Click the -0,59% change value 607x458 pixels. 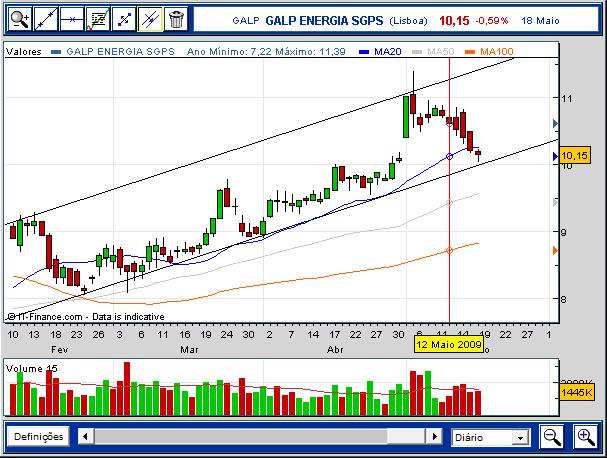click(x=492, y=21)
